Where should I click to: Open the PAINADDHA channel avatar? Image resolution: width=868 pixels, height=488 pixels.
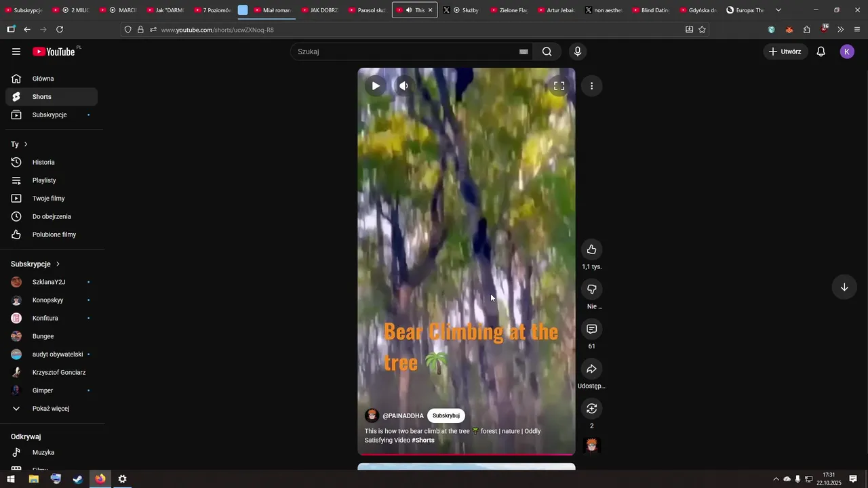pos(372,415)
